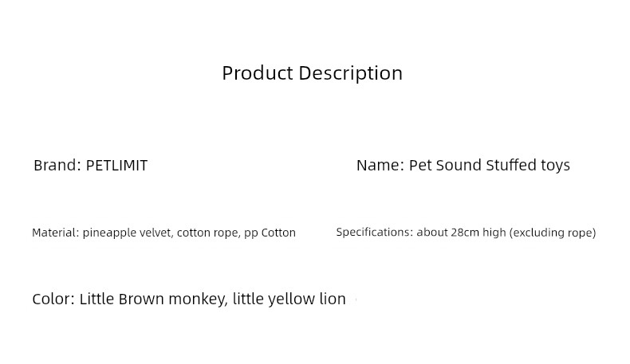Click the word "toys" in the name line
The height and width of the screenshot is (364, 630).
[556, 166]
